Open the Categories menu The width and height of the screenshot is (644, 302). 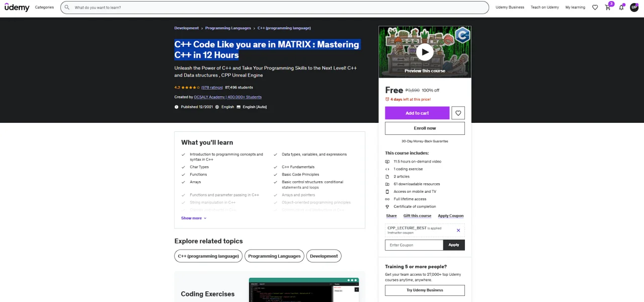pos(44,8)
